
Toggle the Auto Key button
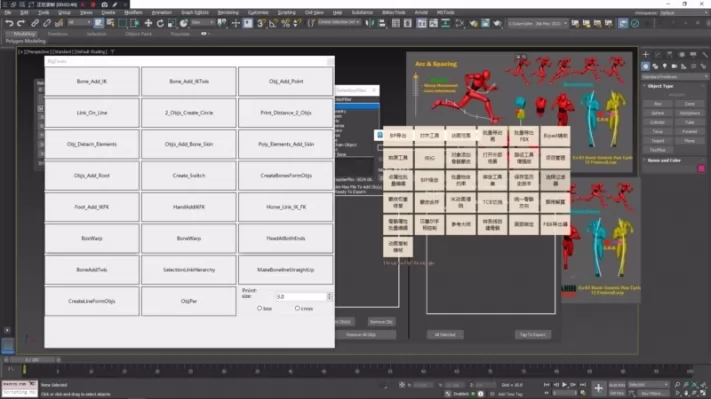pyautogui.click(x=617, y=385)
